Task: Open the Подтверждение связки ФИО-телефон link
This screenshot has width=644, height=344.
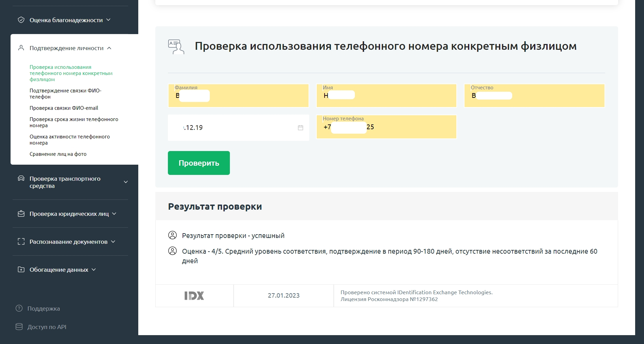Action: tap(67, 93)
